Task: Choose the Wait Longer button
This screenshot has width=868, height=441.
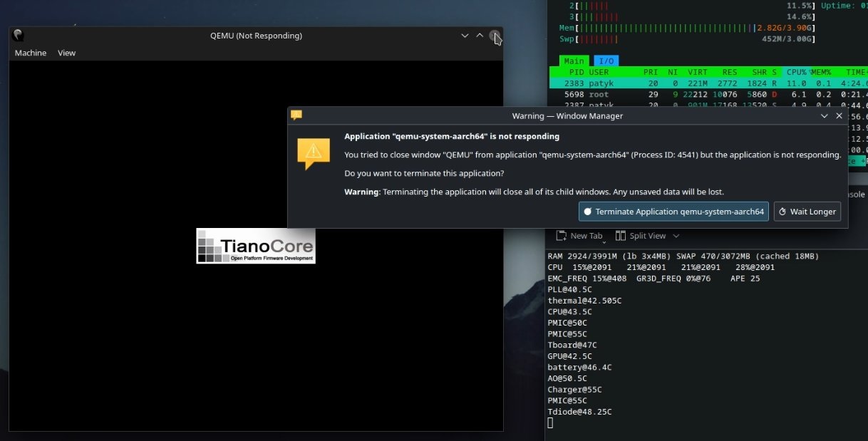Action: point(807,212)
